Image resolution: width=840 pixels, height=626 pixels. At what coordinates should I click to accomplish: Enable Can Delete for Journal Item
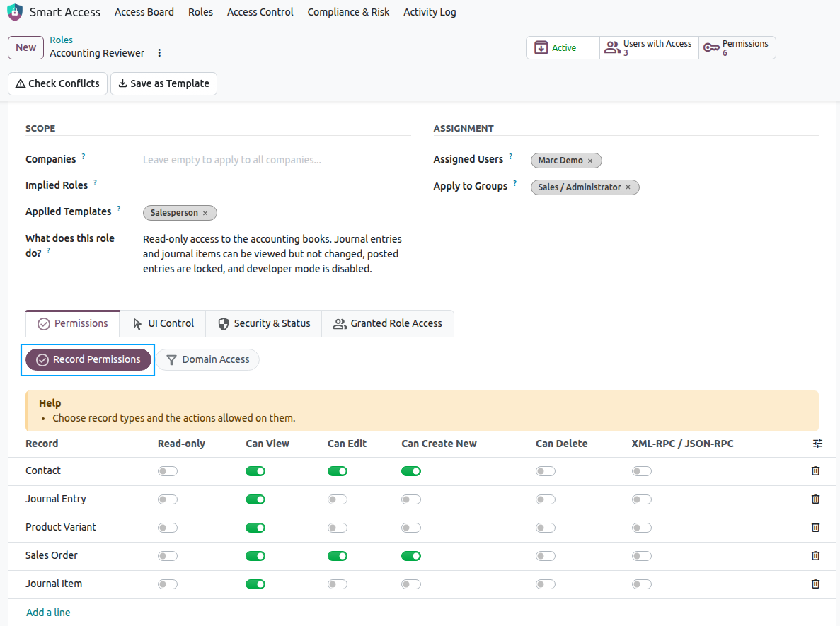tap(546, 584)
